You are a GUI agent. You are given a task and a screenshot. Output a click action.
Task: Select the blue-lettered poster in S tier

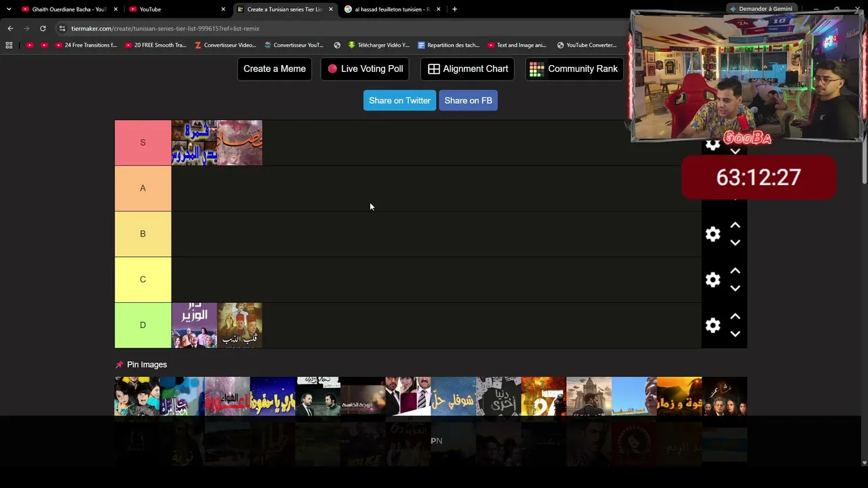(194, 143)
